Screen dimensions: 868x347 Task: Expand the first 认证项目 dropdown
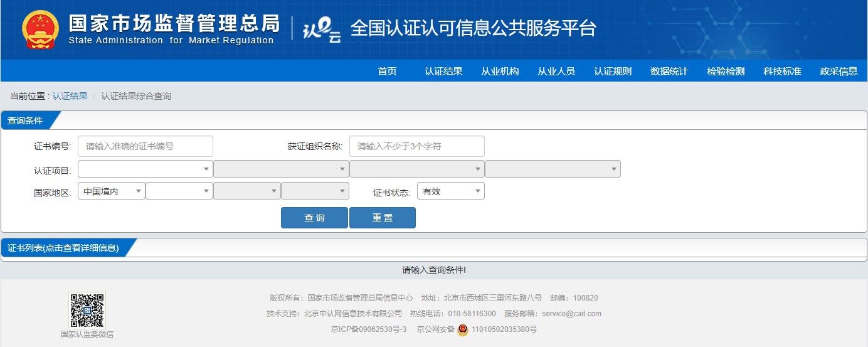pyautogui.click(x=146, y=169)
